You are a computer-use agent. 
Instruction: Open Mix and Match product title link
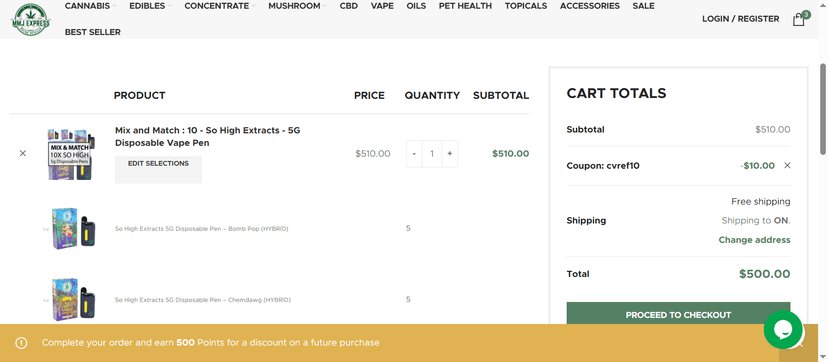pyautogui.click(x=208, y=137)
